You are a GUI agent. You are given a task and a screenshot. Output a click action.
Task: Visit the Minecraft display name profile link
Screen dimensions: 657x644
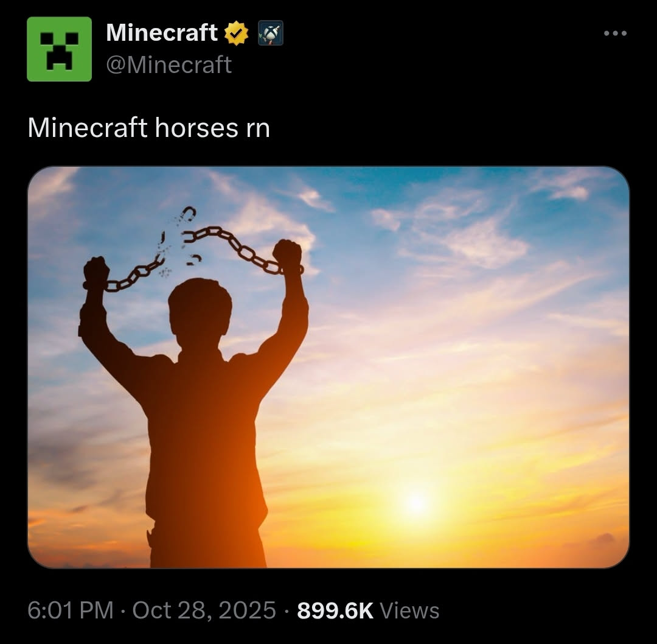tap(162, 32)
